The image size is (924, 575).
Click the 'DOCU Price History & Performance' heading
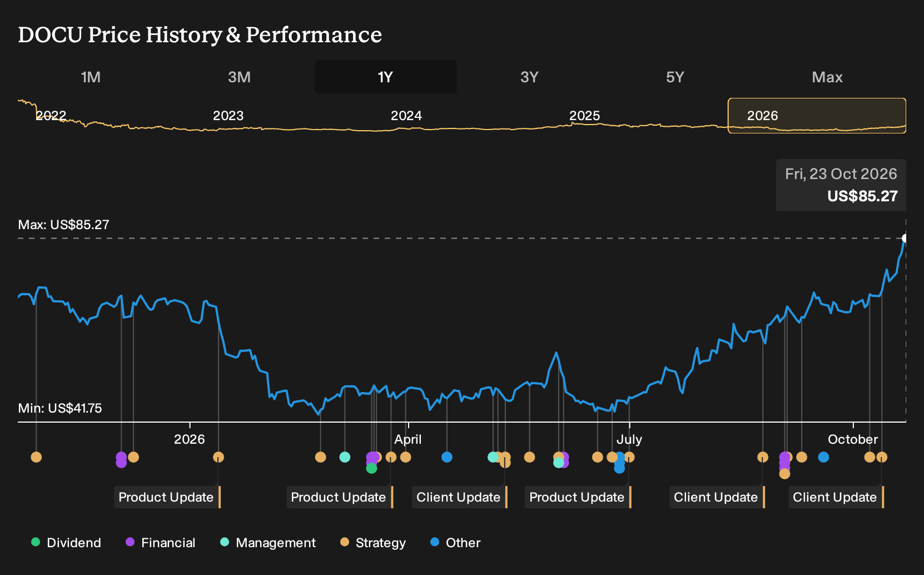[x=200, y=34]
